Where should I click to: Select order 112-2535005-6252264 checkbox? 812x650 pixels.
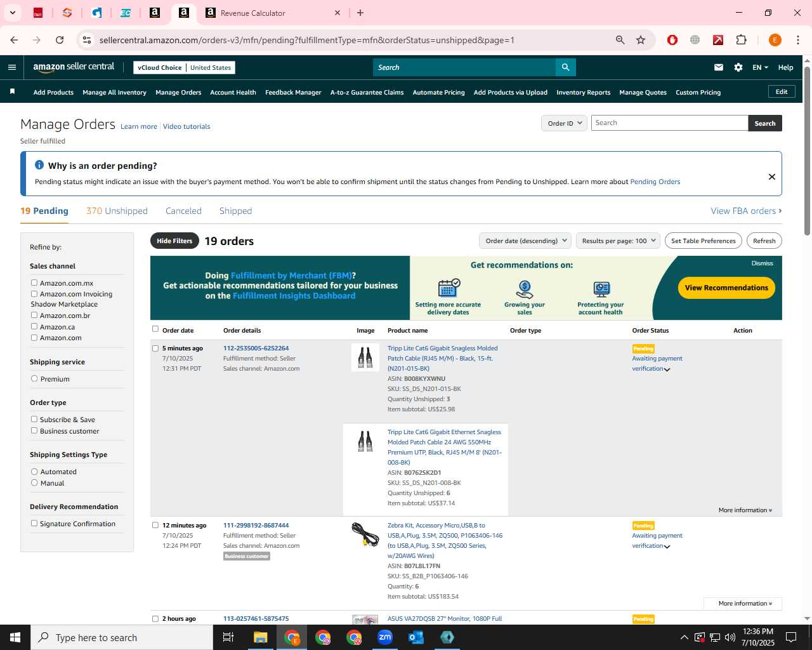click(155, 348)
